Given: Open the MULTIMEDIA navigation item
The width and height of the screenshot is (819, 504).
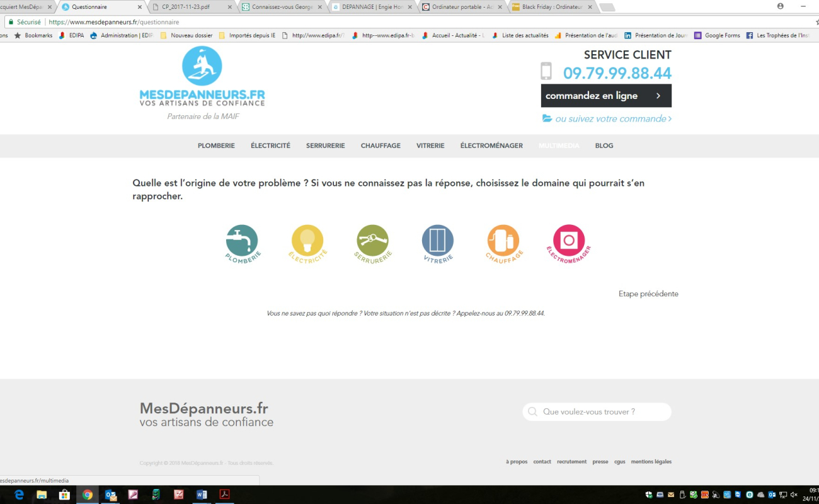Looking at the screenshot, I should click(559, 146).
